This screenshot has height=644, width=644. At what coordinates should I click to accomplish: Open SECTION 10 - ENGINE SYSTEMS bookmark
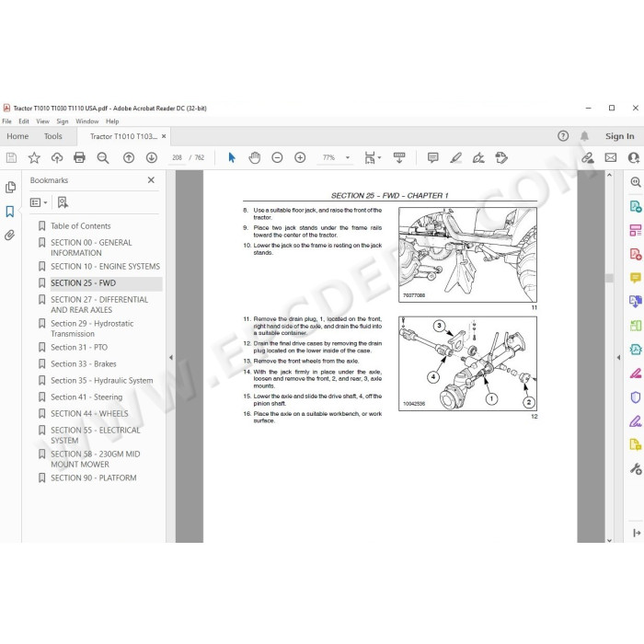(105, 267)
